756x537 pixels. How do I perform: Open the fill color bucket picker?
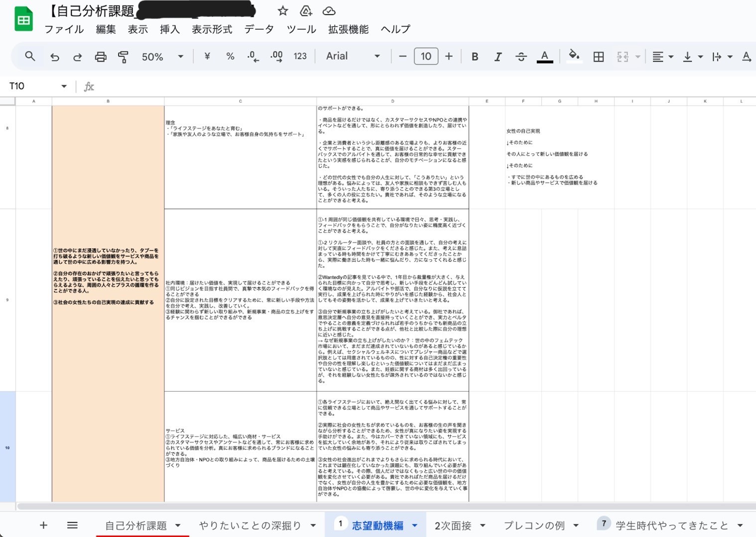click(574, 56)
